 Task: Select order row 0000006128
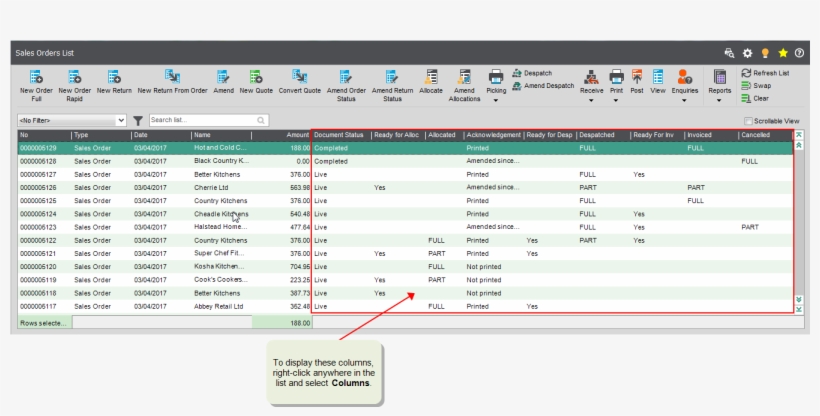pyautogui.click(x=405, y=161)
